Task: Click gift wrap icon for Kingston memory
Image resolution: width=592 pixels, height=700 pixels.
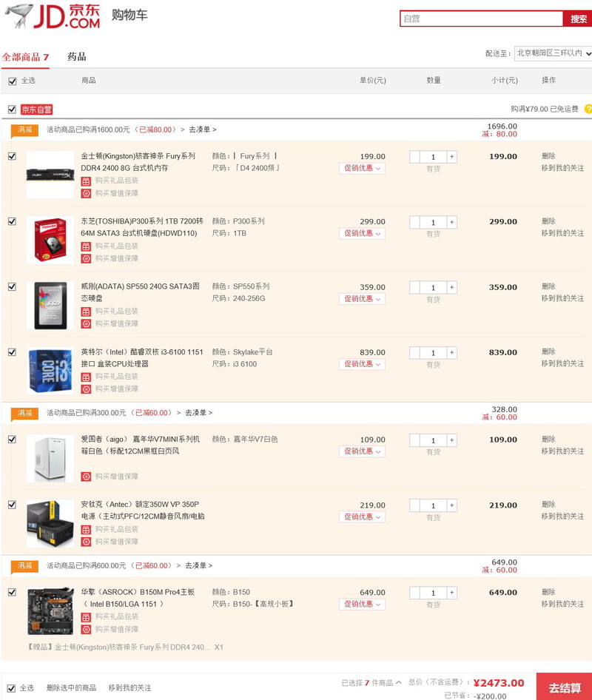Action: (x=86, y=181)
